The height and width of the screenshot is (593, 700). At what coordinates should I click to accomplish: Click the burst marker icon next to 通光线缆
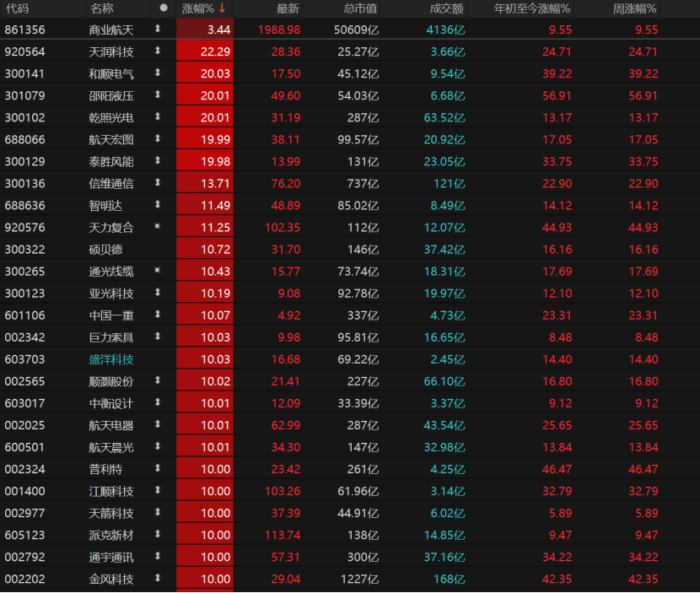pyautogui.click(x=158, y=271)
